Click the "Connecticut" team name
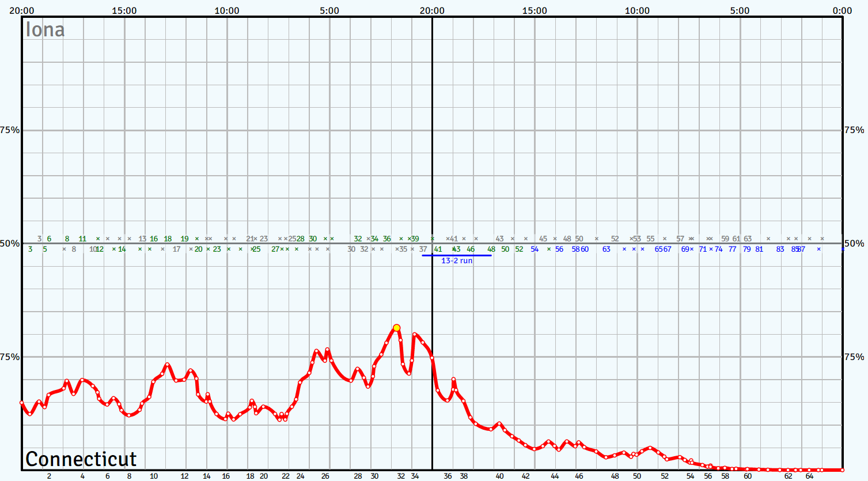 81,459
